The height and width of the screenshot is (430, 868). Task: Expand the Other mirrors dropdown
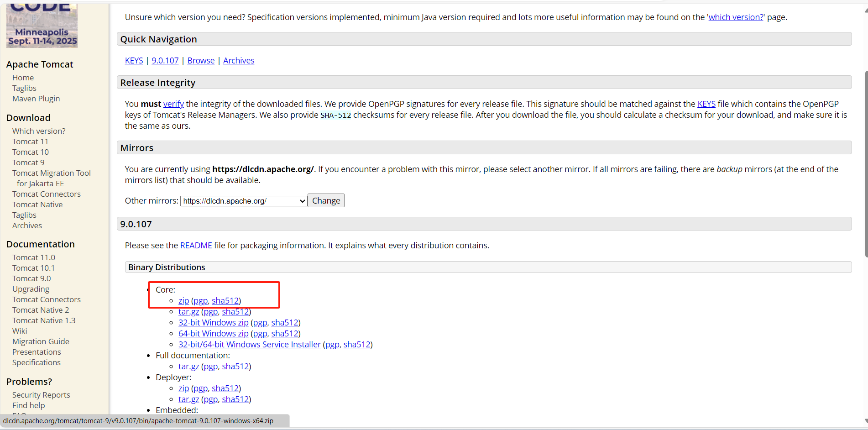244,201
